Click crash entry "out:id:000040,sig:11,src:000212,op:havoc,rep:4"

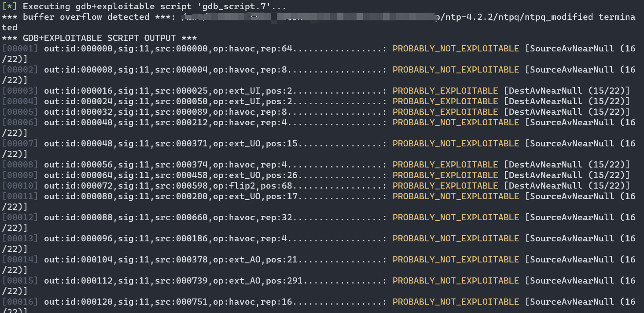[x=166, y=123]
